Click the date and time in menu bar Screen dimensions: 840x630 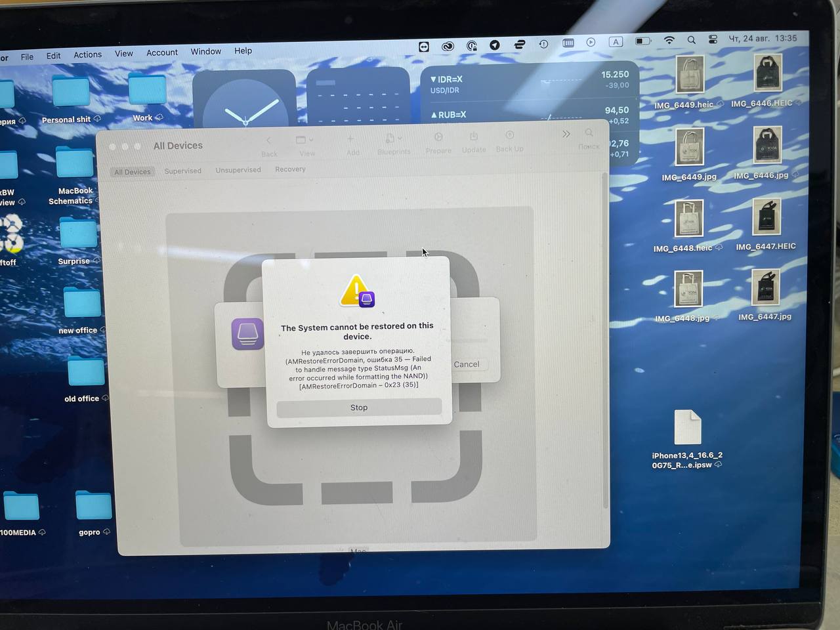(763, 38)
